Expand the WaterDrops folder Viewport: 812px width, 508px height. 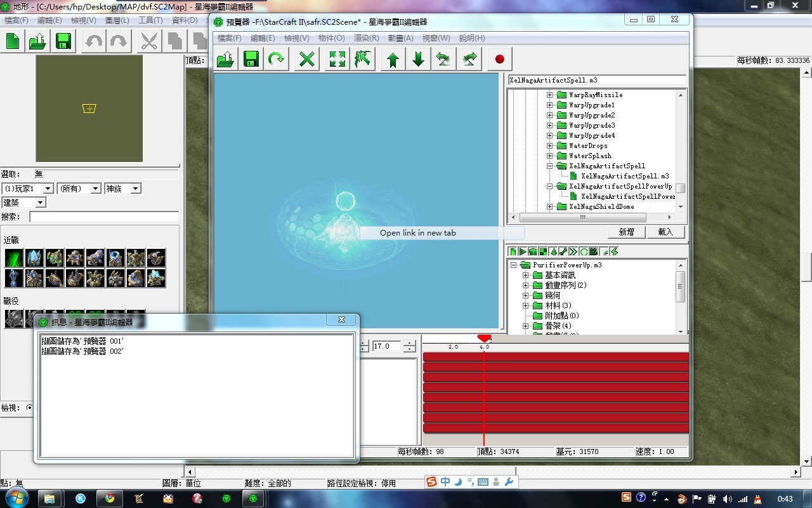[550, 145]
